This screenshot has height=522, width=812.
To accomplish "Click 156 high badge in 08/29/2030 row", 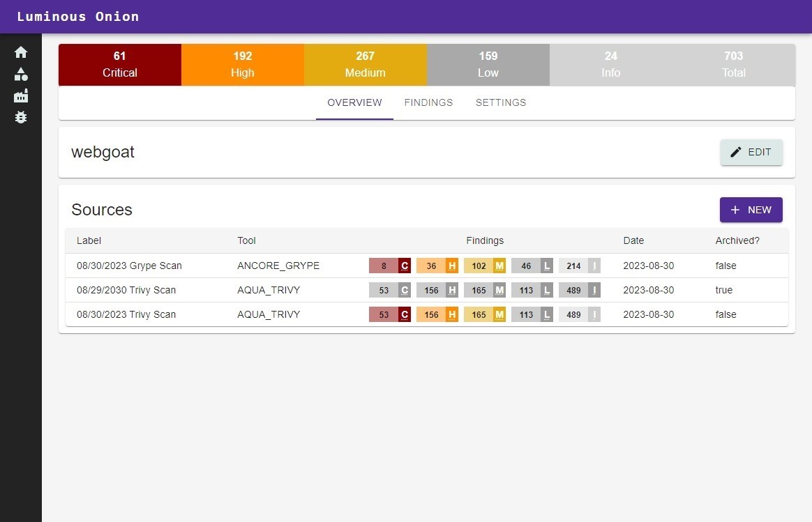I will [437, 290].
